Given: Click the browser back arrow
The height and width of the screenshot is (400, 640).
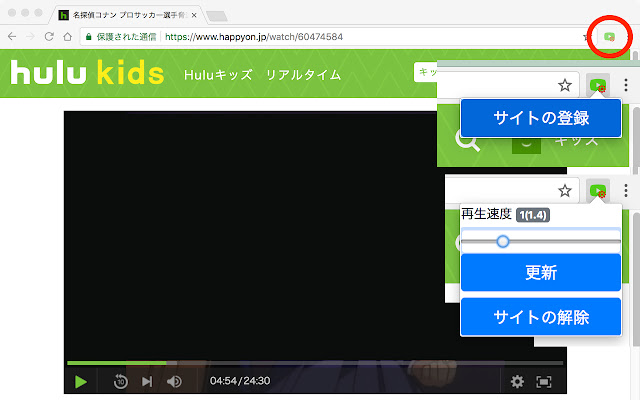Looking at the screenshot, I should point(12,37).
